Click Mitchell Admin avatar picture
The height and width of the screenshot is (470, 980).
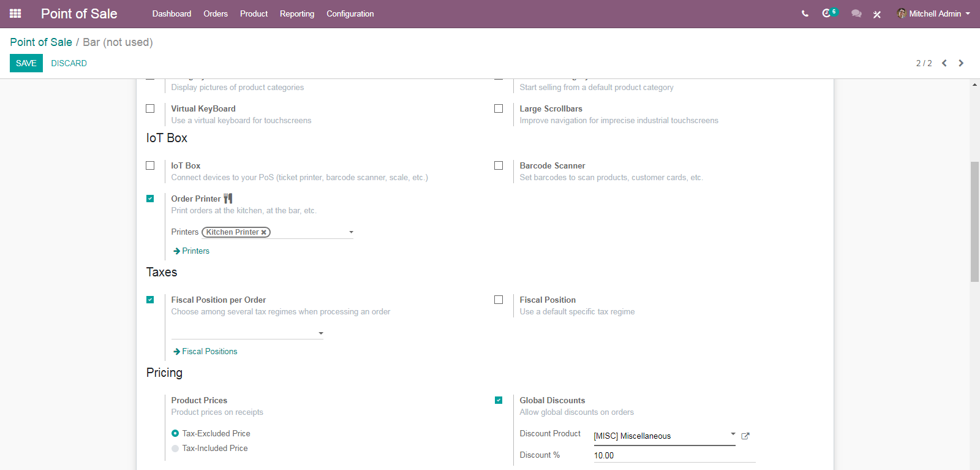[x=902, y=13]
